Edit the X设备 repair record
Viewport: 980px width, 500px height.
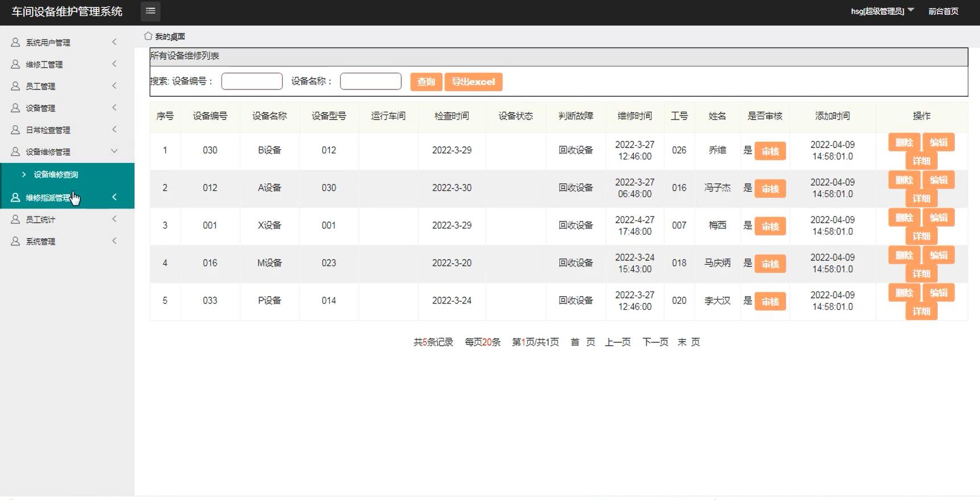pyautogui.click(x=938, y=218)
